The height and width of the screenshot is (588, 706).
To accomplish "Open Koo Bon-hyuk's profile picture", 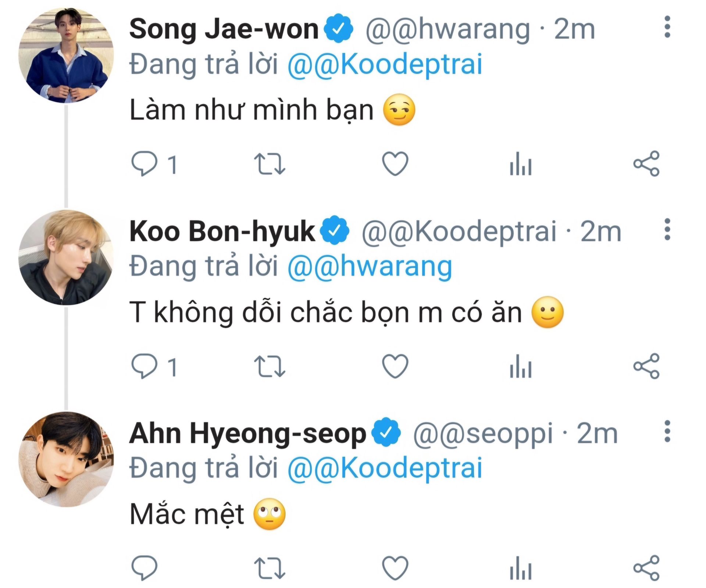I will [x=66, y=257].
